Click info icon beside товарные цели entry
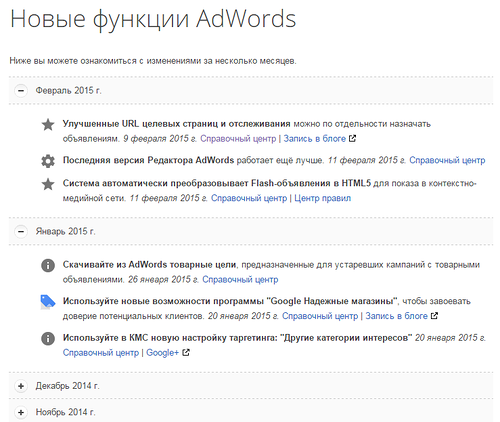Image resolution: width=500 pixels, height=422 pixels. coord(48,265)
